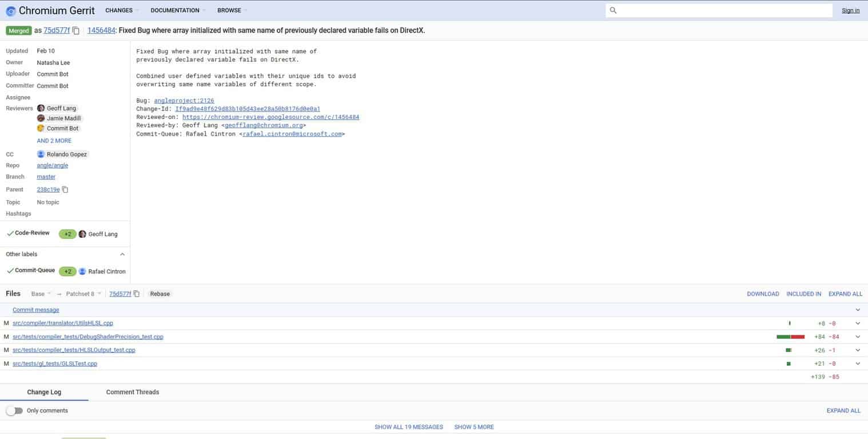Copy the merged commit hash 75d577f in header

[76, 31]
